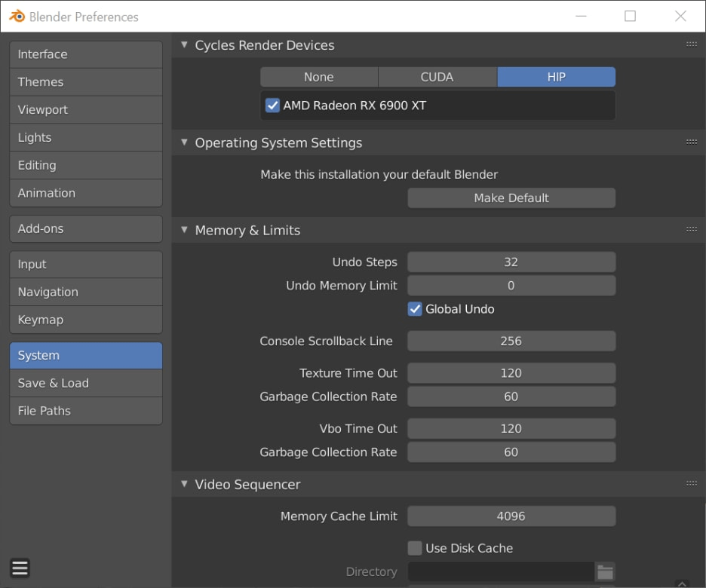
Task: Click the Operating System Settings drag grip
Action: coord(692,142)
